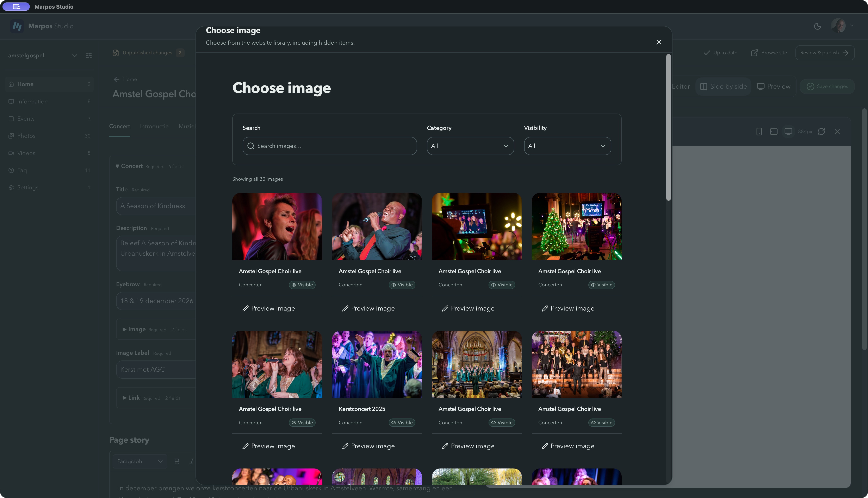Select desktop device preview icon
Image resolution: width=868 pixels, height=498 pixels.
click(788, 132)
